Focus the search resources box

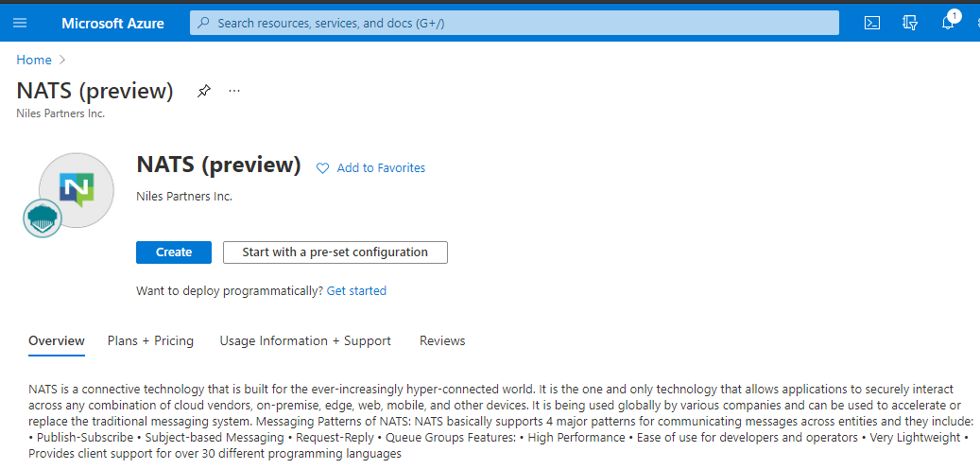click(514, 23)
